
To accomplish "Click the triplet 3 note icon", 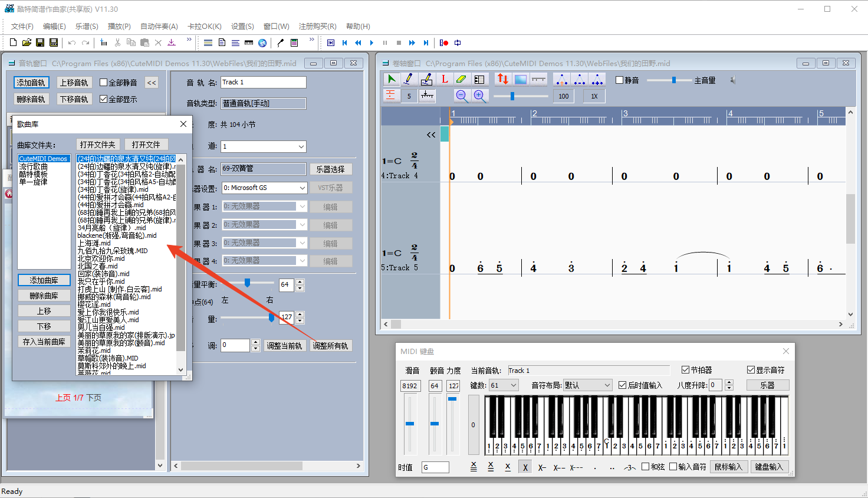I will click(630, 467).
